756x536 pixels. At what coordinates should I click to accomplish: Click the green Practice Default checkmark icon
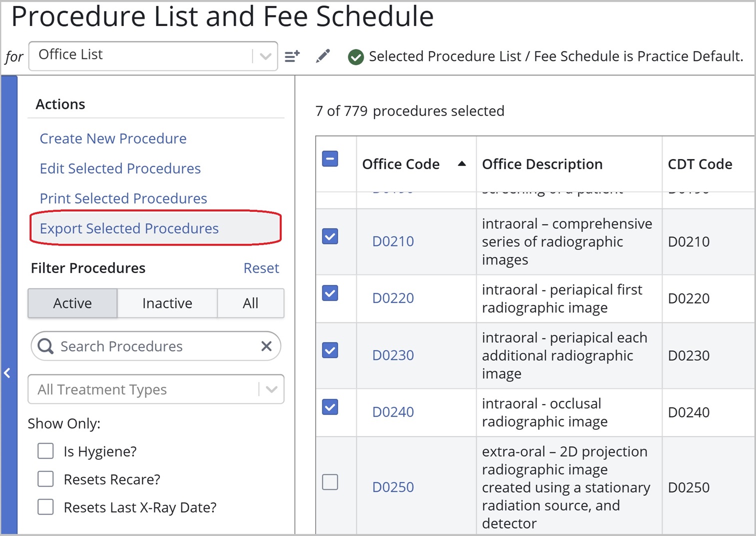tap(356, 57)
